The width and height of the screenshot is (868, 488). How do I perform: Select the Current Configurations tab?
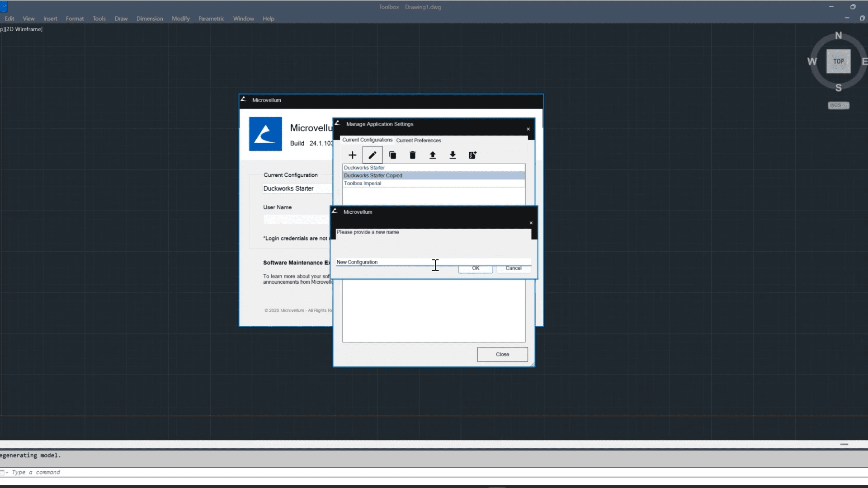click(x=367, y=140)
